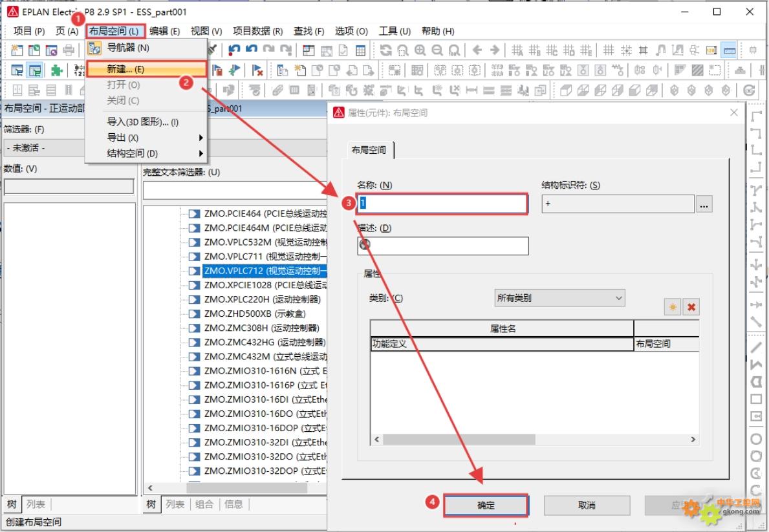The image size is (769, 532).
Task: Open the 帮助 (H) menu
Action: pos(438,31)
